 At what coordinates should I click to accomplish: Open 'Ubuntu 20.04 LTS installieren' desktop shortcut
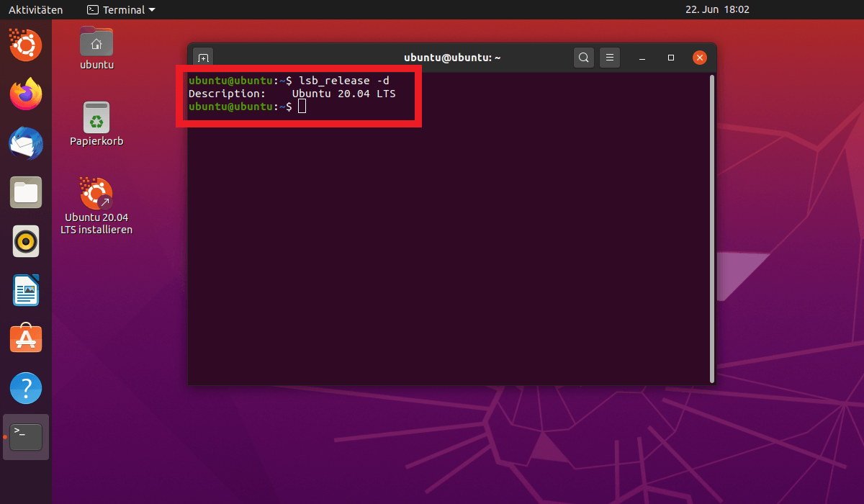[98, 206]
